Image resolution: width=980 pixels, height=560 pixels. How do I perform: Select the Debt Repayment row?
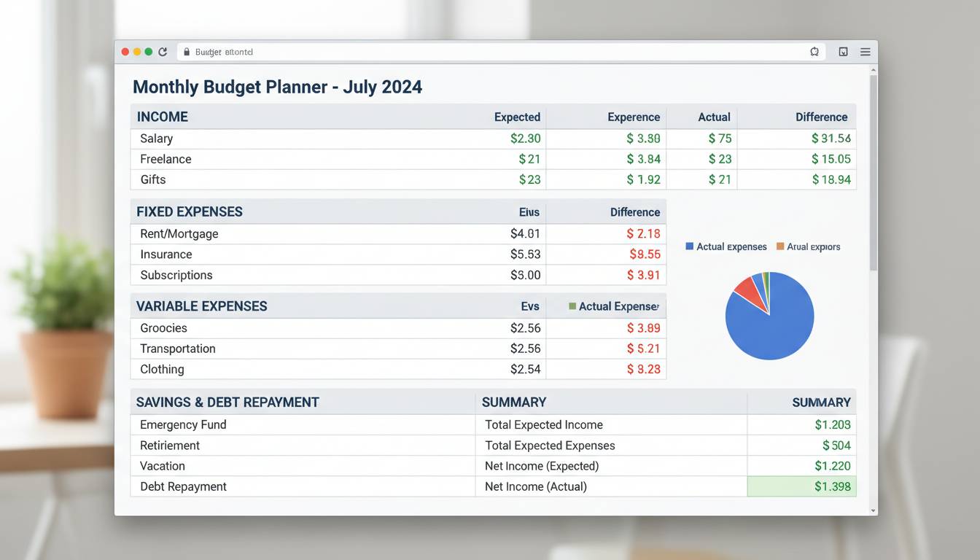[183, 486]
